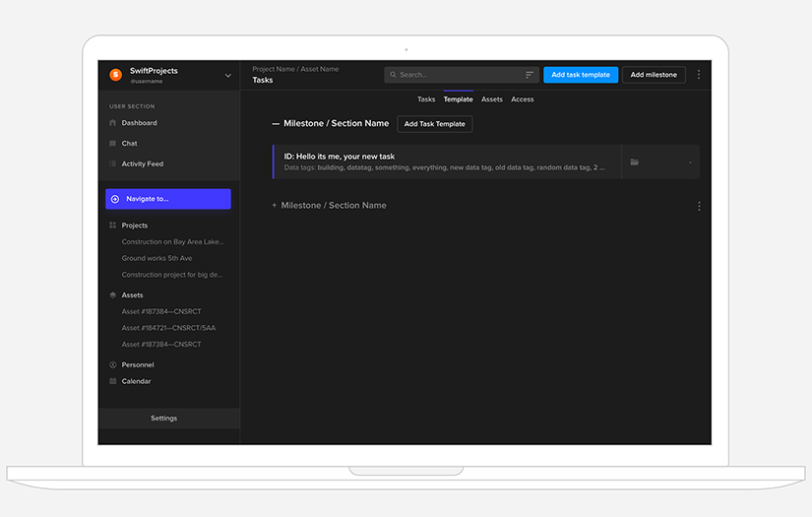Open Settings at sidebar bottom
Screen dimensions: 812x517
[169, 419]
